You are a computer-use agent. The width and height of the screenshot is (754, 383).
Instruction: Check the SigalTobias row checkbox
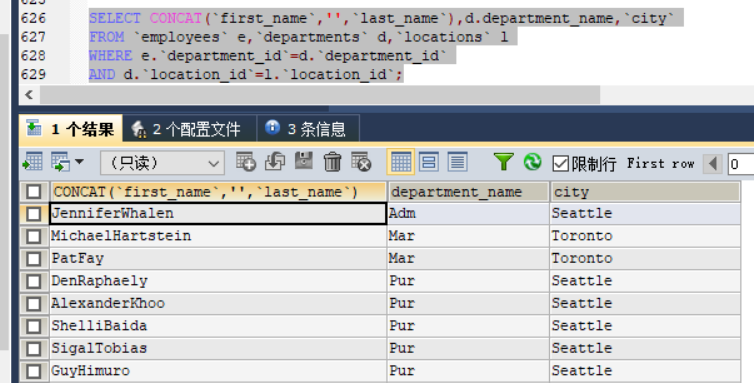34,348
